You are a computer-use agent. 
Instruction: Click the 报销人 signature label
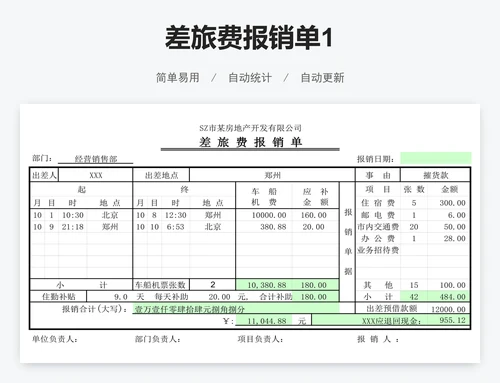(378, 339)
